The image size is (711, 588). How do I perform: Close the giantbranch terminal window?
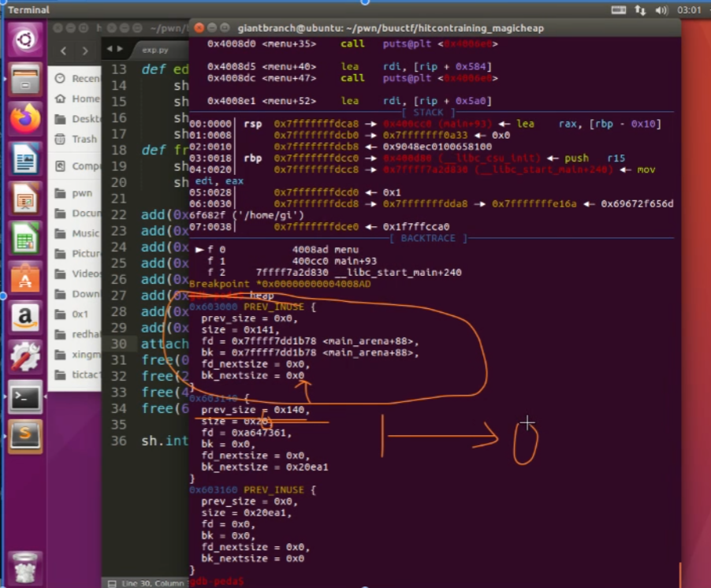(x=197, y=28)
